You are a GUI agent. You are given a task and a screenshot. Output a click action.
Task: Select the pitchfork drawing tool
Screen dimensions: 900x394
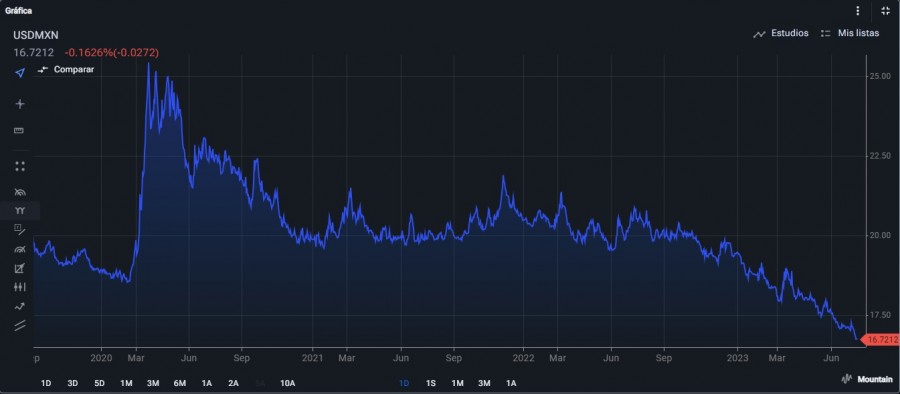click(x=20, y=211)
